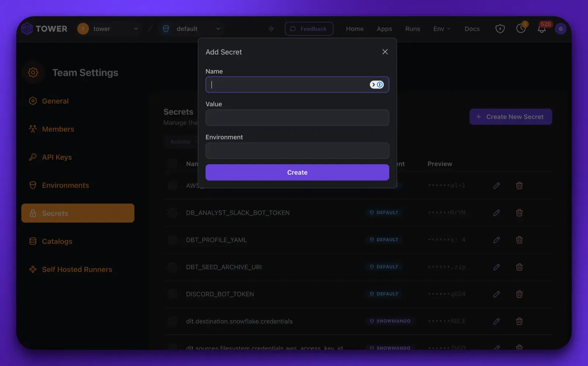Screen dimensions: 588x366
Task: Edit the DBT_SEED_ARCHIVE_URI secret with pencil icon
Action: coord(496,267)
